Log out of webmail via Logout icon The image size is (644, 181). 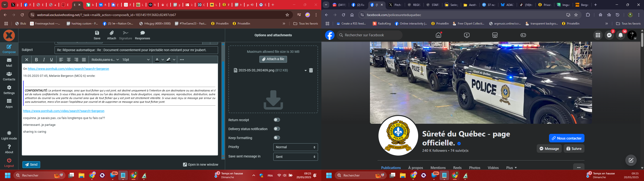[9, 163]
